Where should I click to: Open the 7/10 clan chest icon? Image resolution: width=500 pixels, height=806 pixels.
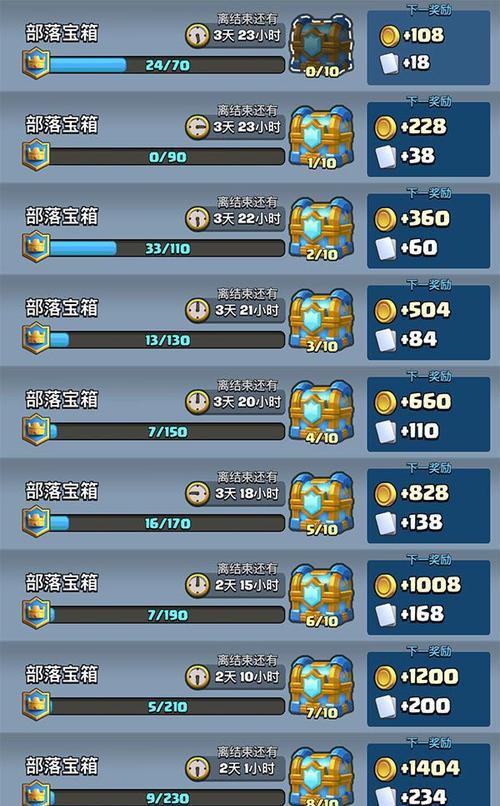(322, 687)
